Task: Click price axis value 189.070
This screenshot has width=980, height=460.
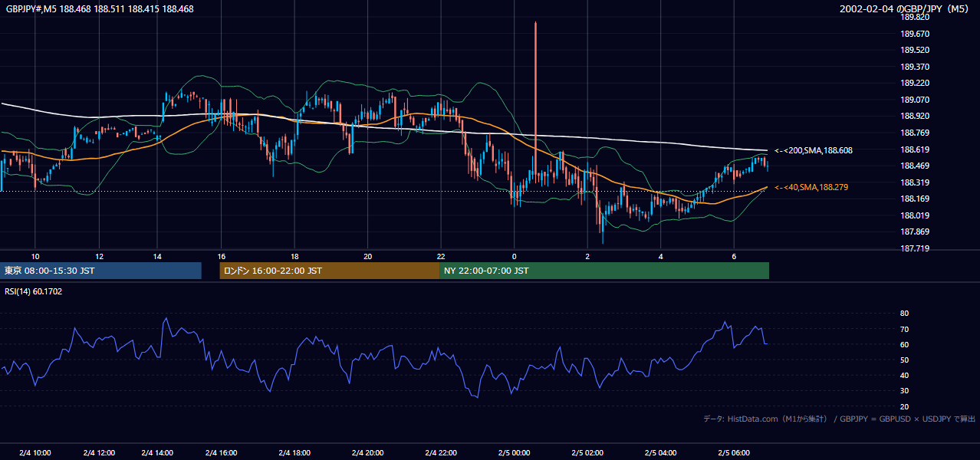Action: [914, 100]
